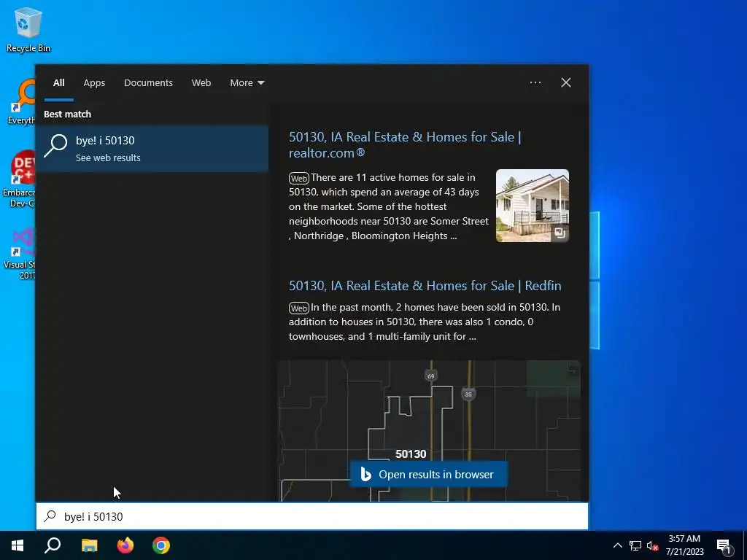Click the muted volume tray icon

(652, 545)
